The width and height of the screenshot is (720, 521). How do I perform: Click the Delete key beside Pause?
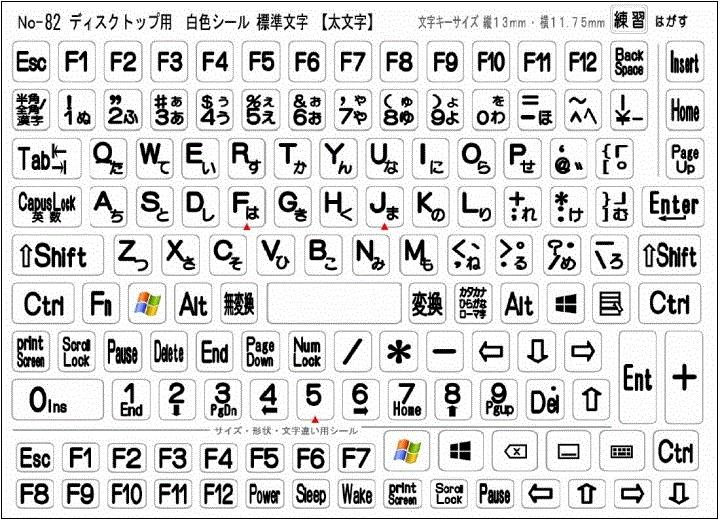click(x=169, y=352)
